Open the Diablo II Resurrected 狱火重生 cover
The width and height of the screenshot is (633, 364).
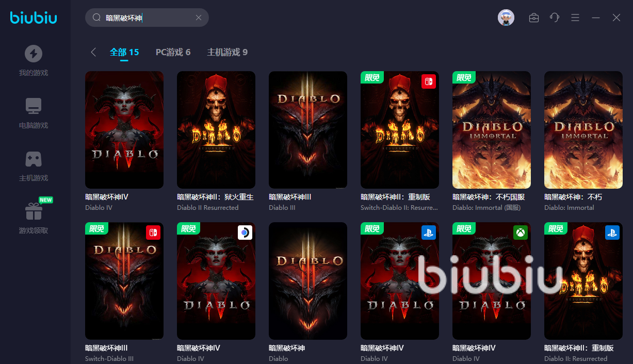tap(216, 129)
